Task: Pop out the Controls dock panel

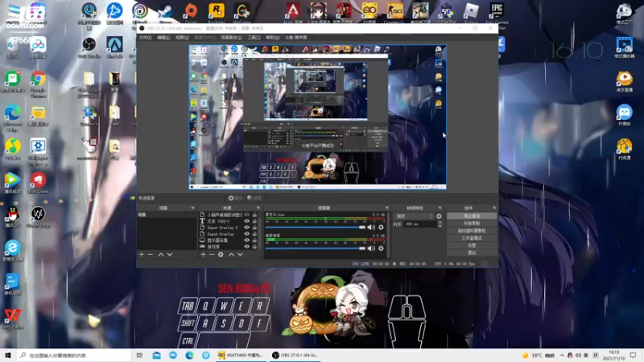Action: [494, 208]
